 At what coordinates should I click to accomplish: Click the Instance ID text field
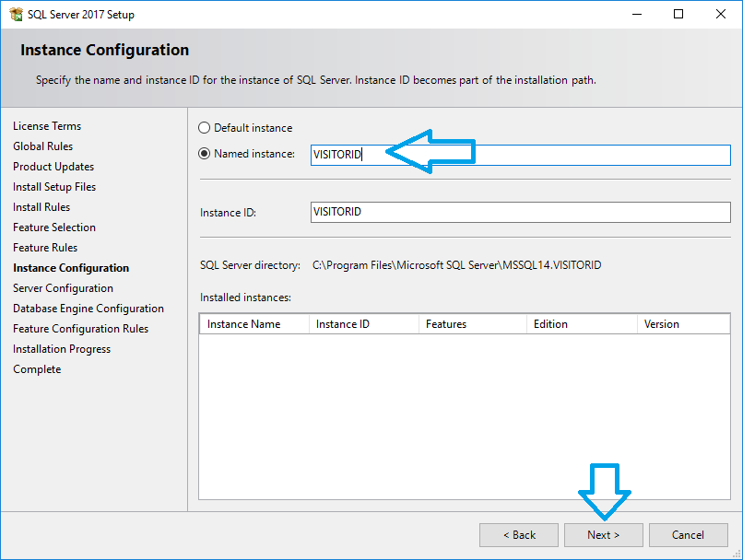[521, 212]
